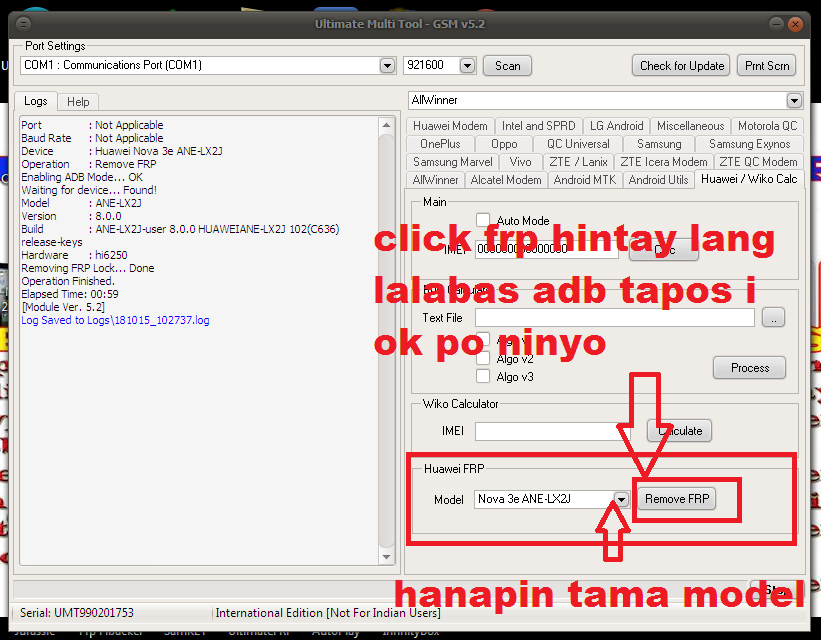Expand the AllWinner module dropdown

pyautogui.click(x=794, y=100)
